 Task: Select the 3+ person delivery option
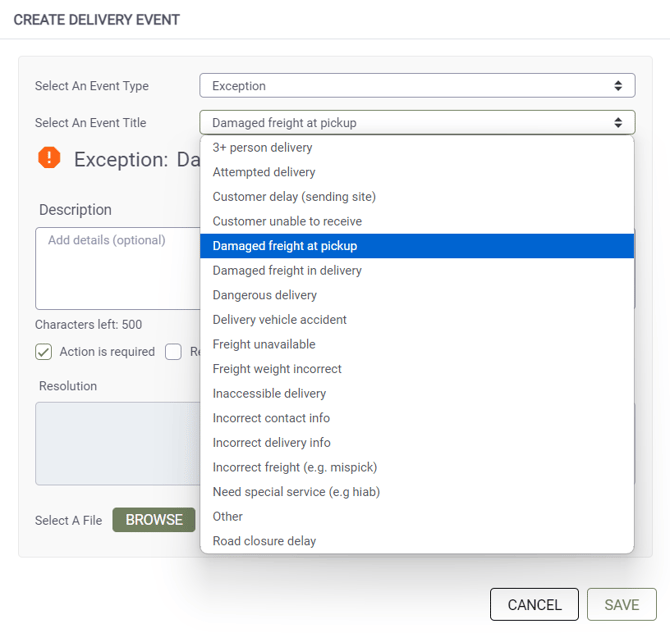point(417,147)
